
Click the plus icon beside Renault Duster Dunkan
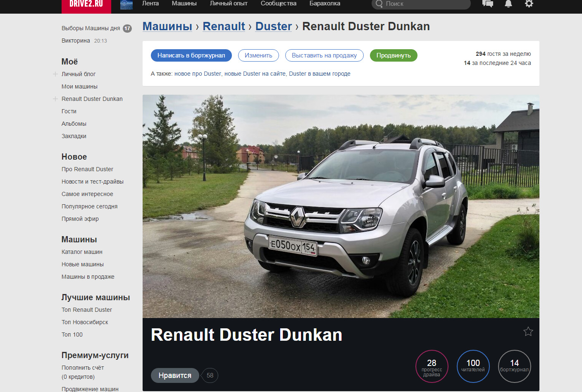click(55, 99)
